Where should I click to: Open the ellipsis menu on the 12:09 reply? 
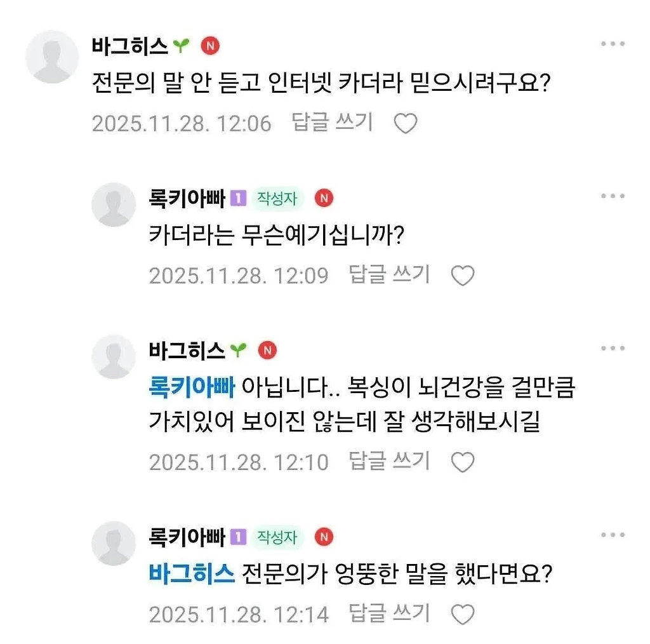click(x=613, y=195)
